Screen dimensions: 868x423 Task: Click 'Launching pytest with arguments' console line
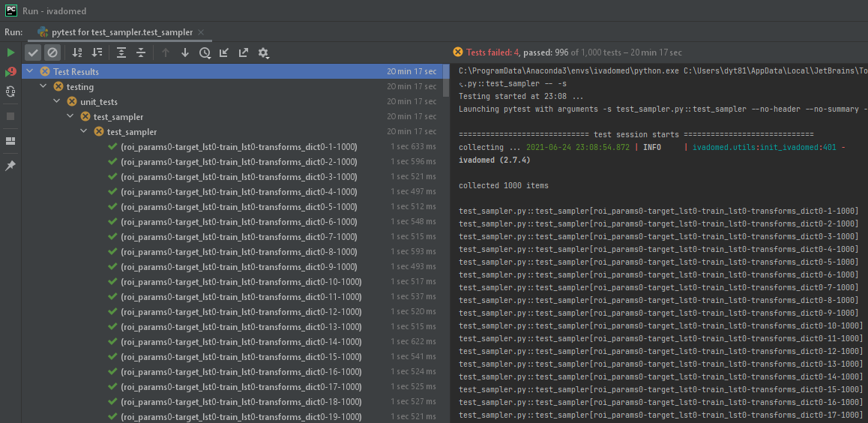[x=663, y=109]
